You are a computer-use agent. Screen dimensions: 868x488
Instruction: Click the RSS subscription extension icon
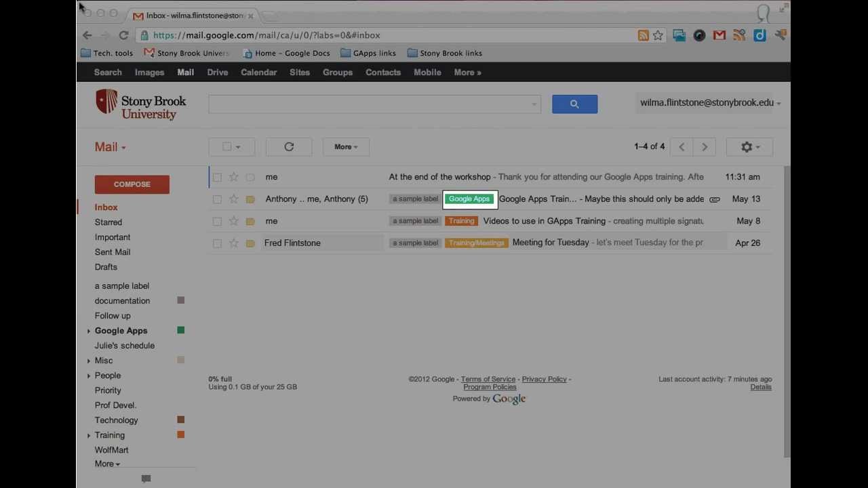pos(740,35)
